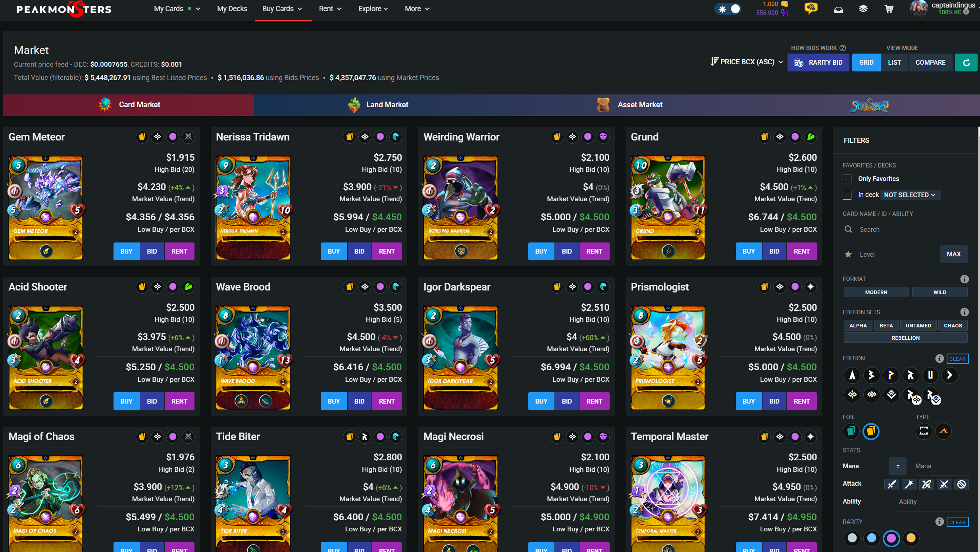The width and height of the screenshot is (980, 552).
Task: Click the Rarity info icon
Action: coord(939,521)
